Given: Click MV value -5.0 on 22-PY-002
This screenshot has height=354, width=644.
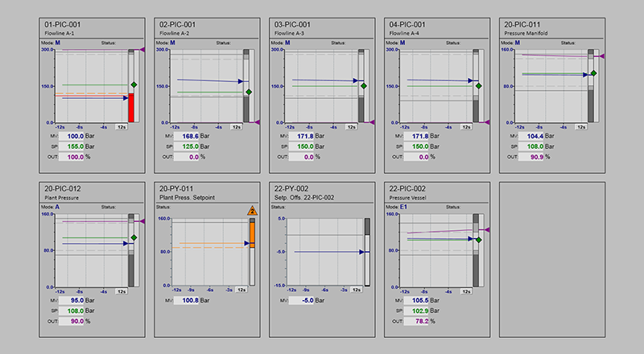Looking at the screenshot, I should [301, 300].
